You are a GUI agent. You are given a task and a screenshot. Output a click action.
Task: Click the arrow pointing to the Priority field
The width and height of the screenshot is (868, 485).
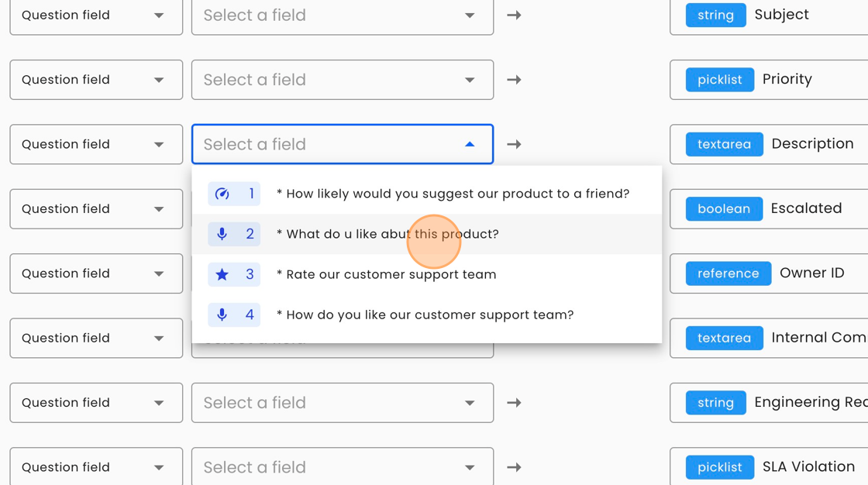pos(514,80)
